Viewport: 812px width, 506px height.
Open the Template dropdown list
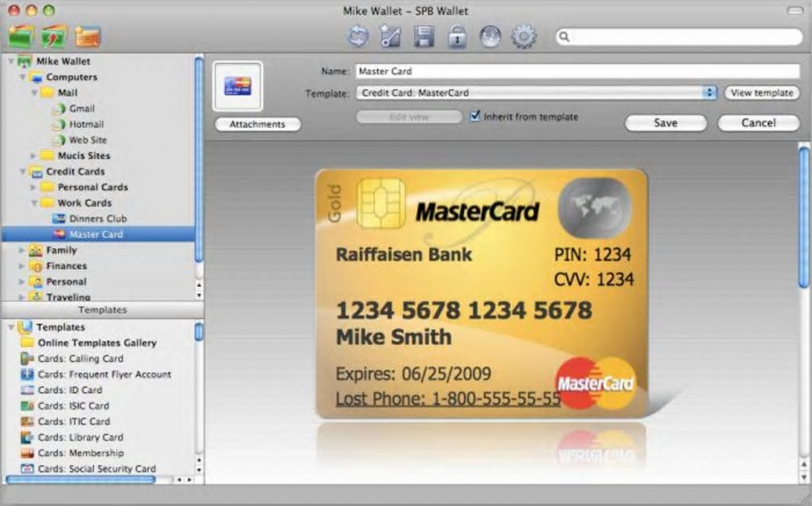[536, 92]
